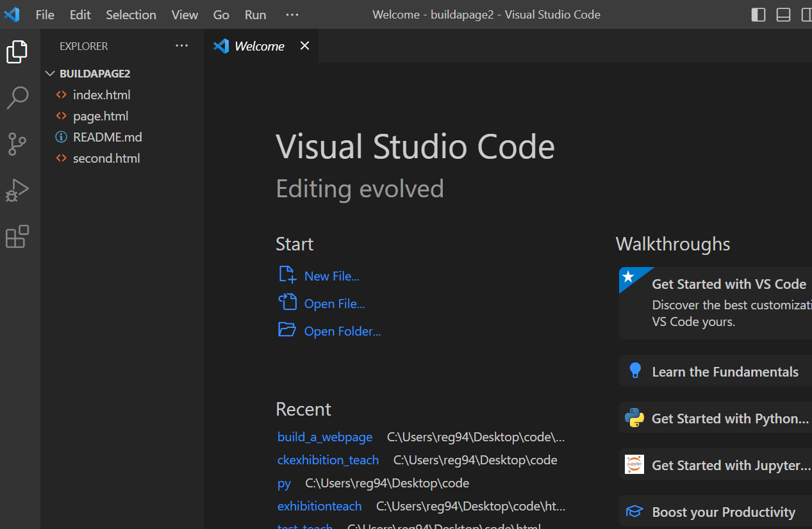Click the Walkthroughs heading
The width and height of the screenshot is (812, 529).
click(673, 244)
